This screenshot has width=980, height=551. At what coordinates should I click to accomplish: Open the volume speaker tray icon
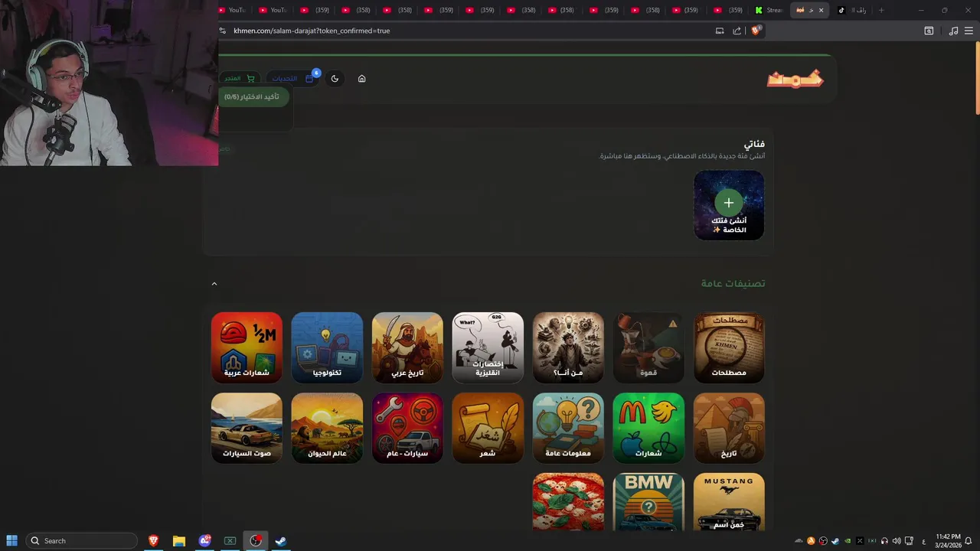pyautogui.click(x=897, y=541)
